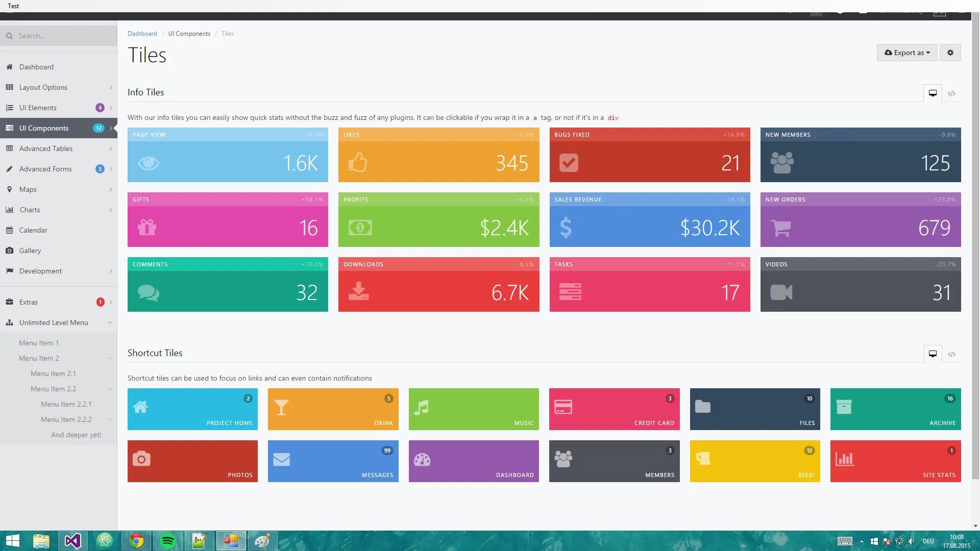
Task: Click UI Components breadcrumb link
Action: click(189, 34)
